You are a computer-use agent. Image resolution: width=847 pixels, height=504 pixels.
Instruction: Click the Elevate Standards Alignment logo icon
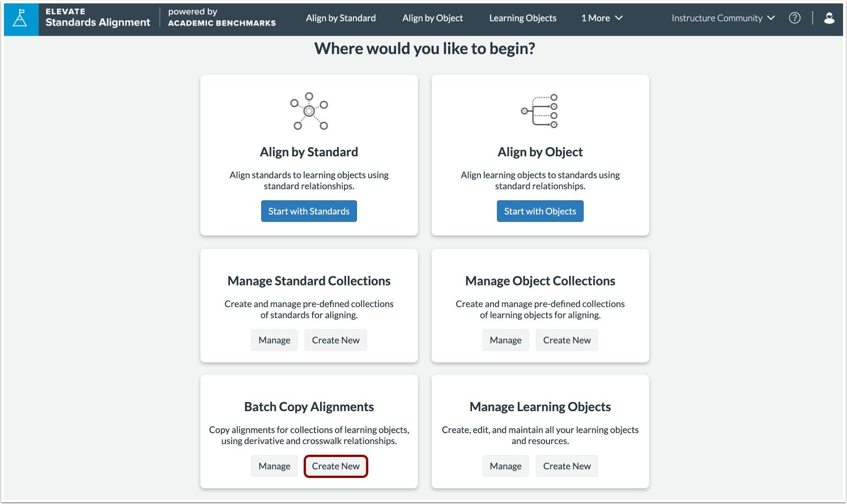[x=20, y=18]
